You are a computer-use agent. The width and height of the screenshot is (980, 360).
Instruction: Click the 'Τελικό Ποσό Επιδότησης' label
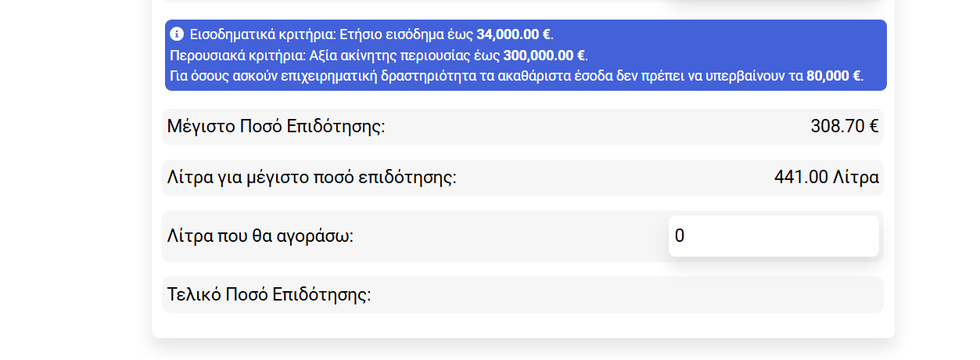pyautogui.click(x=269, y=295)
